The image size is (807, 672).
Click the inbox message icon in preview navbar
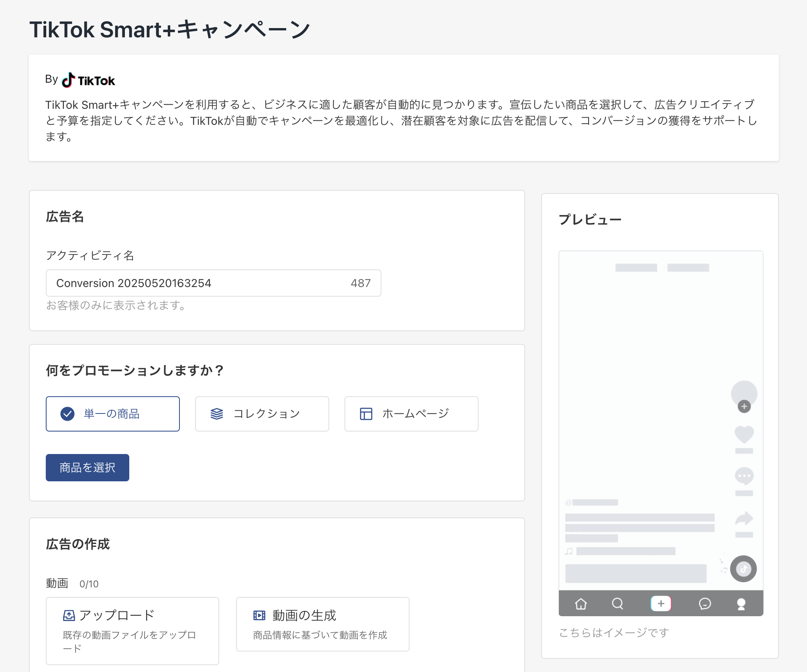[x=705, y=603]
